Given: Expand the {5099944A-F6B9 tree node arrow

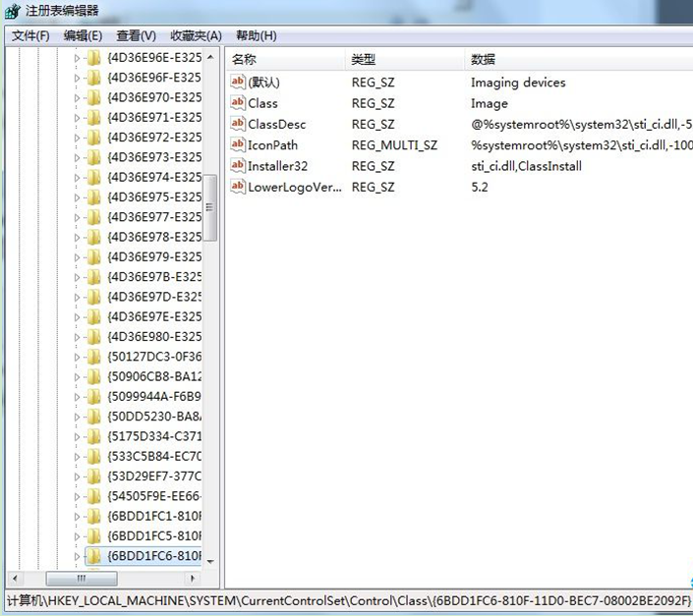Looking at the screenshot, I should pos(78,397).
